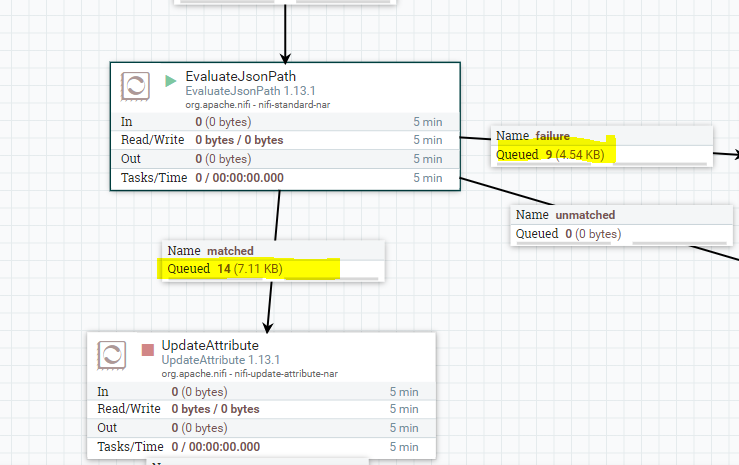Click EvaluateJsonPath 1.13.1 version text
739x465 pixels.
coord(250,91)
